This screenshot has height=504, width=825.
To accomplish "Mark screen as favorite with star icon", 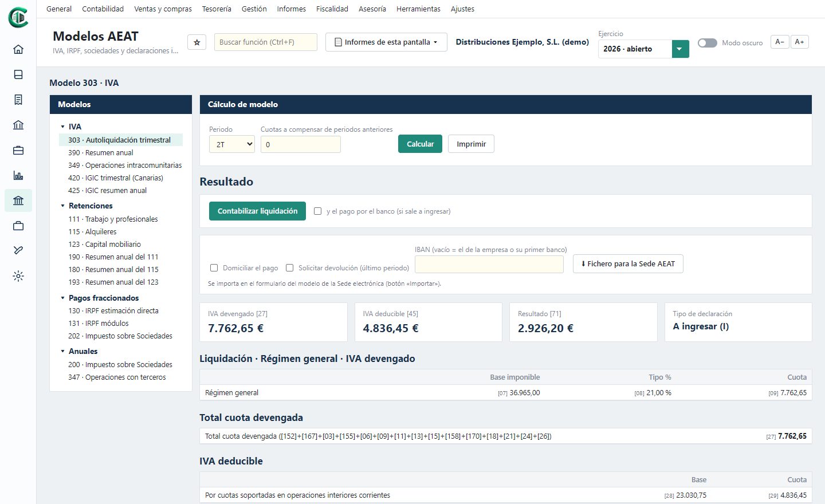I will 197,42.
